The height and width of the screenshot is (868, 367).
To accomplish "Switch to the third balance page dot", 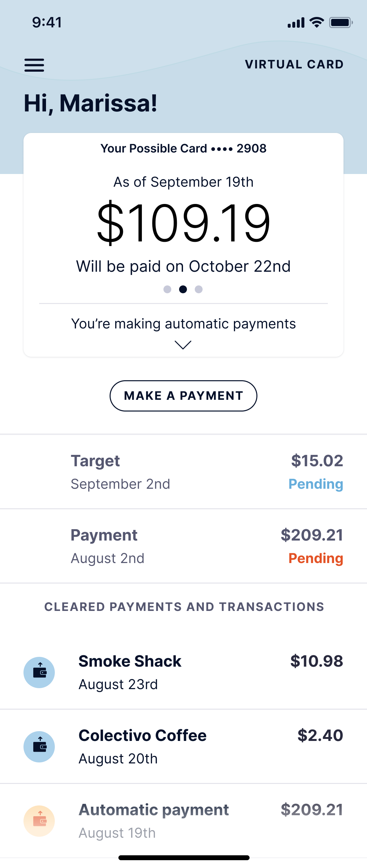I will pyautogui.click(x=199, y=289).
